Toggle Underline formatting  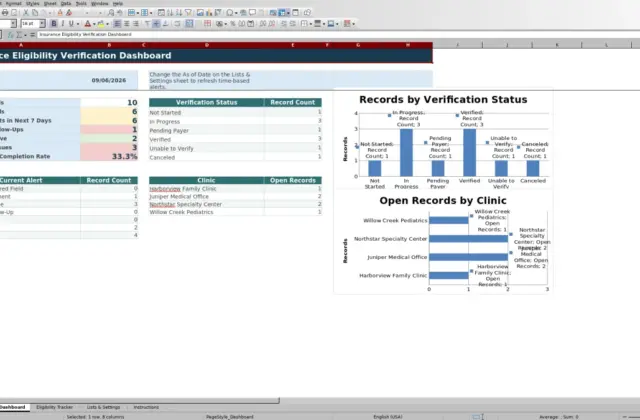(x=71, y=24)
